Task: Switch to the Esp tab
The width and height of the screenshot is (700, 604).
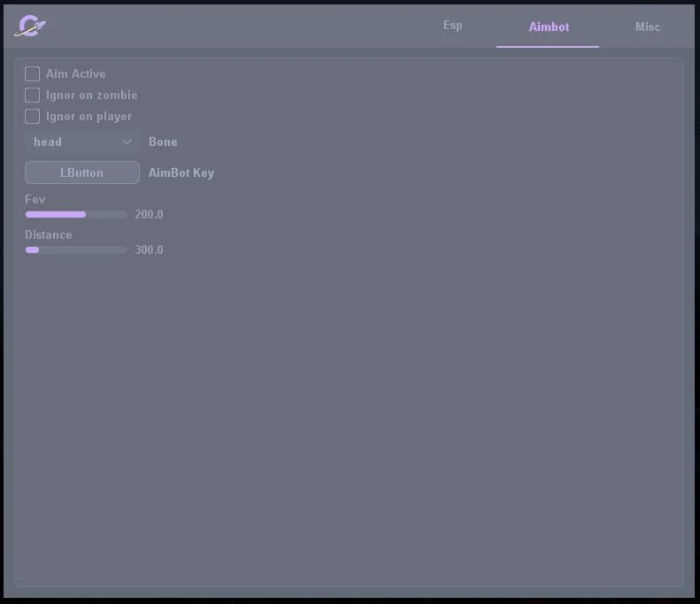Action: [x=453, y=26]
